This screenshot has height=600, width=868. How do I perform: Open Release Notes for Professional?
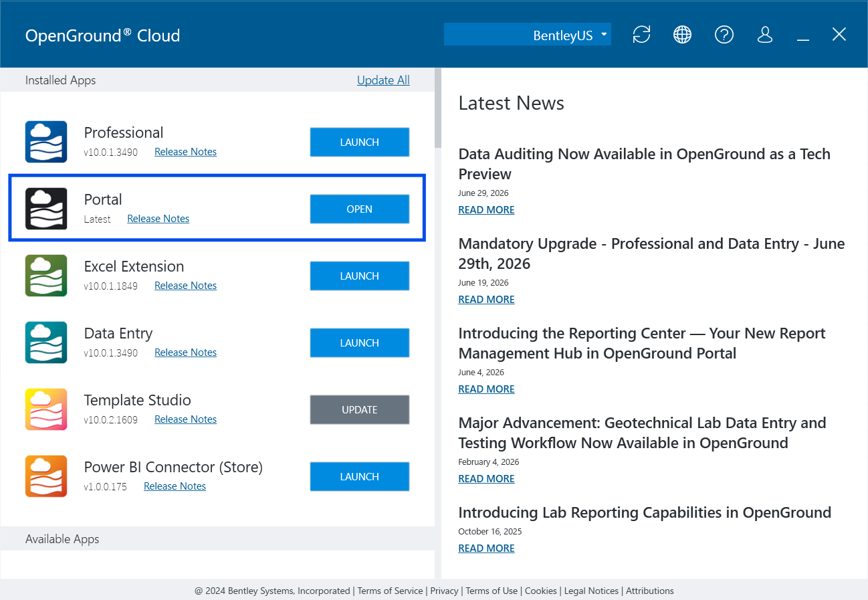pyautogui.click(x=185, y=152)
